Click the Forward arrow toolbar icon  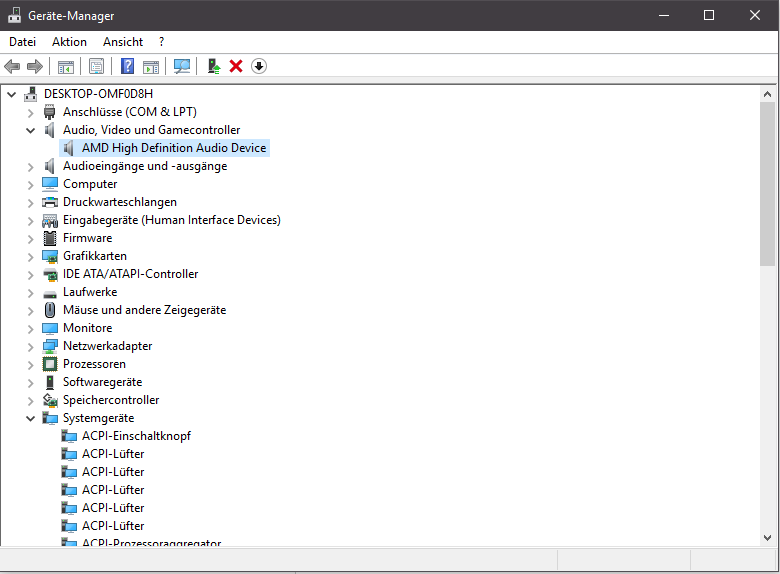(x=35, y=66)
